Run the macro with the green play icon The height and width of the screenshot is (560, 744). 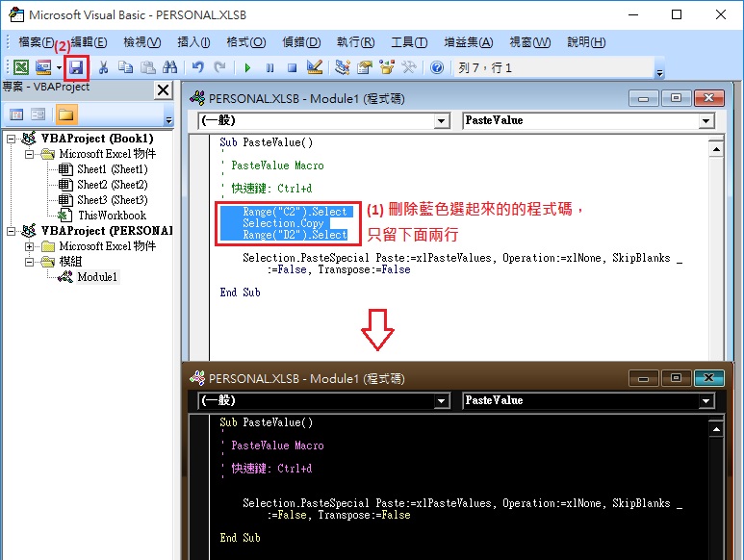247,67
